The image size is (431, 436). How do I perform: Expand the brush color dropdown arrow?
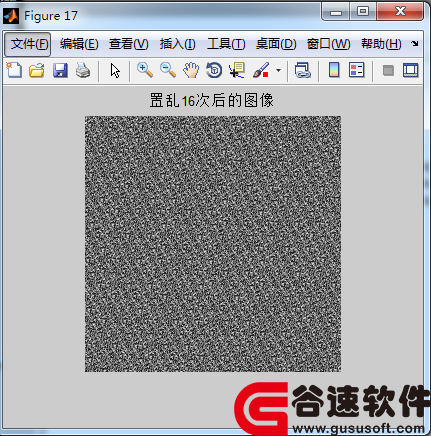(278, 71)
